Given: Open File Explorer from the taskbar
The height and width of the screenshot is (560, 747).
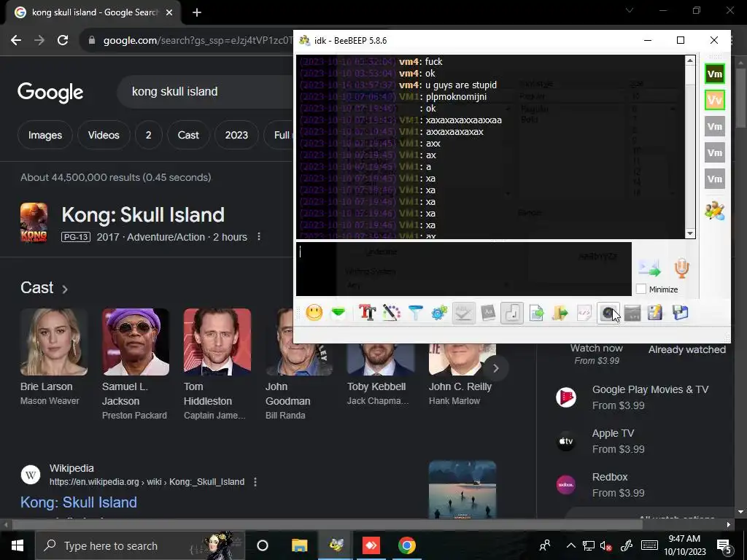Looking at the screenshot, I should coord(300,545).
